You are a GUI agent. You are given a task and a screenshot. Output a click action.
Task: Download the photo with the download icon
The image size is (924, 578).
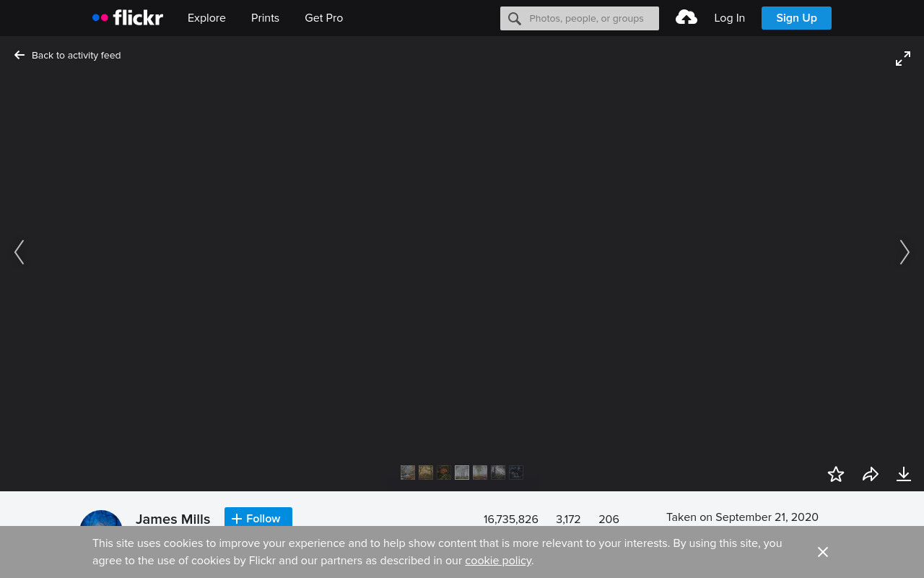click(904, 474)
